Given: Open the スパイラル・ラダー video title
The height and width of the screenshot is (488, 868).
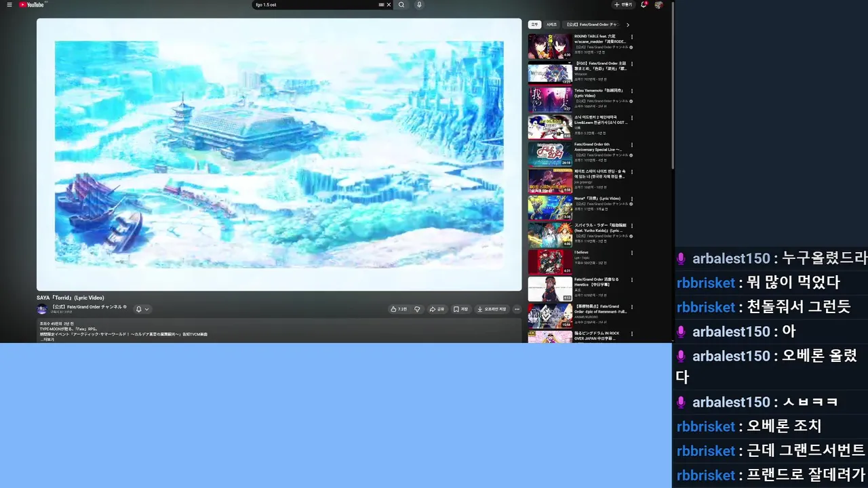Looking at the screenshot, I should click(601, 228).
